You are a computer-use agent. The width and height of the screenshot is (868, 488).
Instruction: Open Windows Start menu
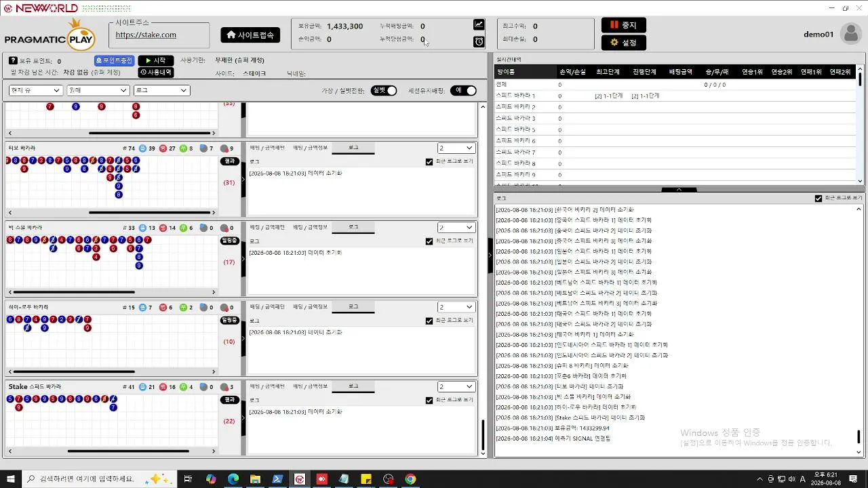click(11, 479)
